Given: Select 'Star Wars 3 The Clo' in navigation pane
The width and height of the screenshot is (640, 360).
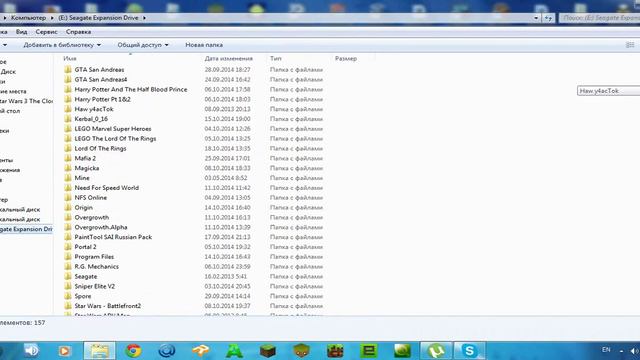Looking at the screenshot, I should click(26, 101).
